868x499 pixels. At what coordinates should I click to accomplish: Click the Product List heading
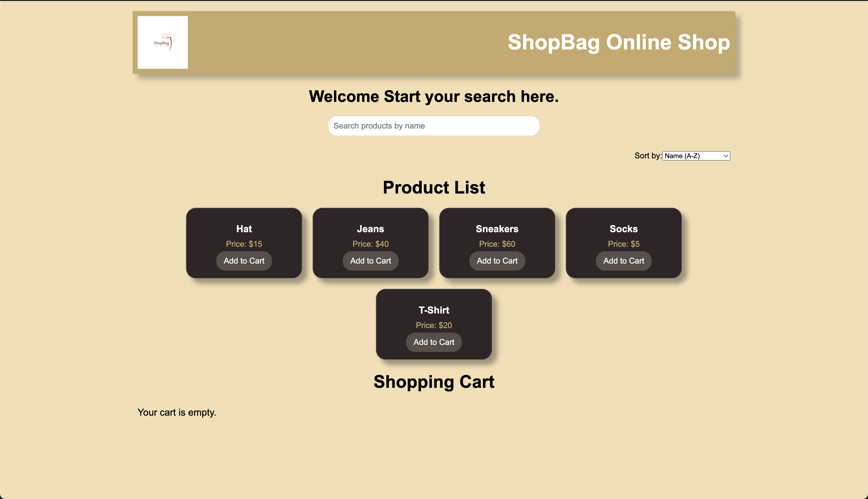(434, 188)
